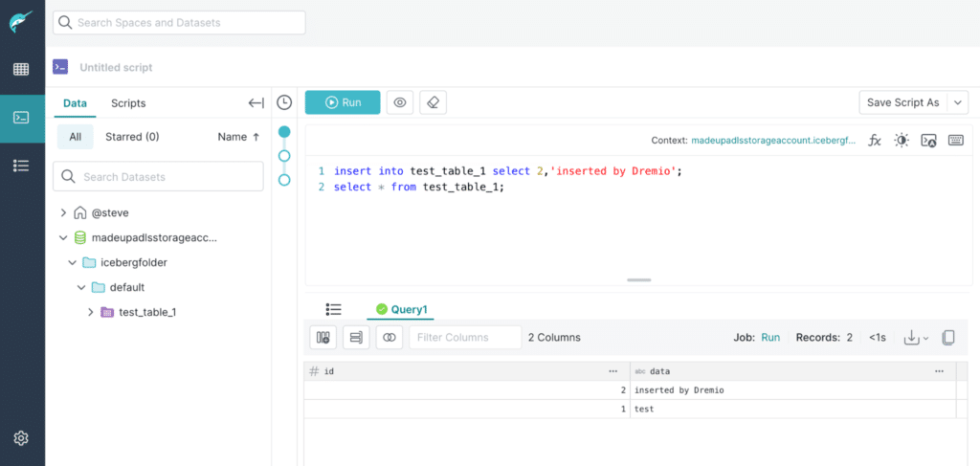Focus the Search Datasets field
980x466 pixels.
[158, 177]
